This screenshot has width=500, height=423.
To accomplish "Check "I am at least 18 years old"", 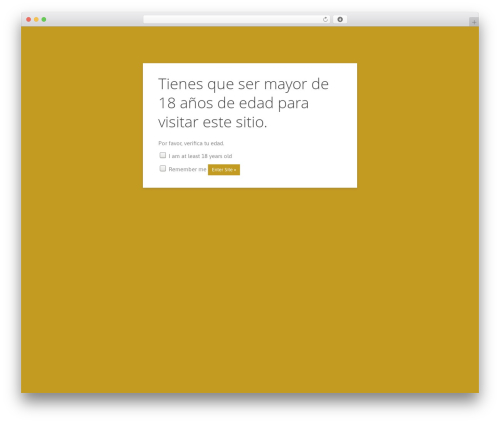I will 163,155.
